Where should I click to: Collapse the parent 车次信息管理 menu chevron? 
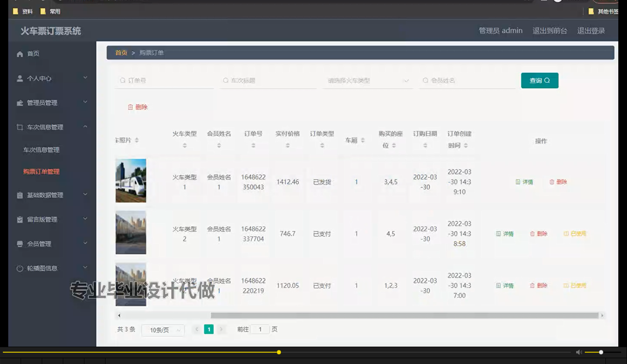tap(85, 127)
